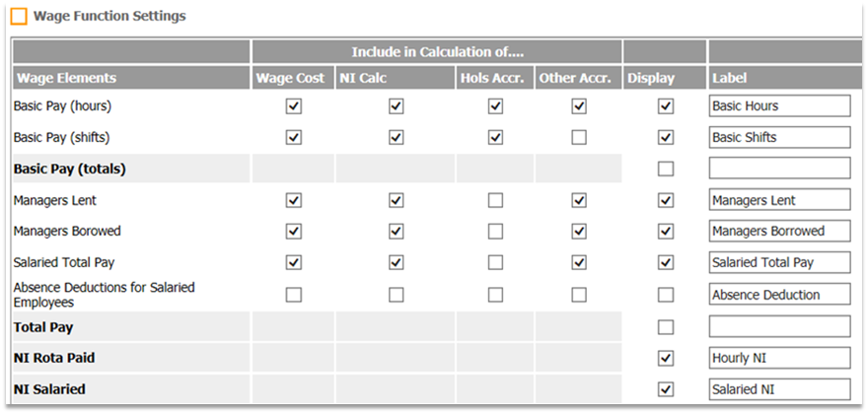Check Display box for Basic Pay (totals)
Image resolution: width=868 pixels, height=414 pixels.
(666, 169)
